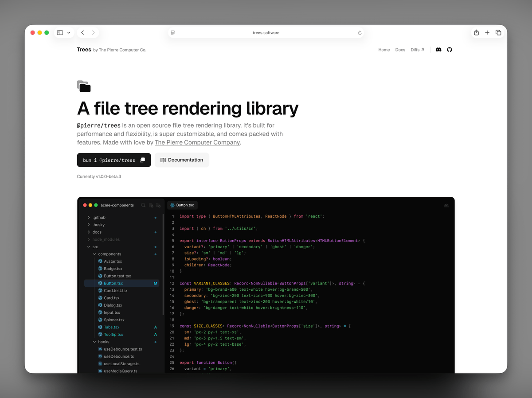Collapse the components folder
532x398 pixels.
click(94, 254)
